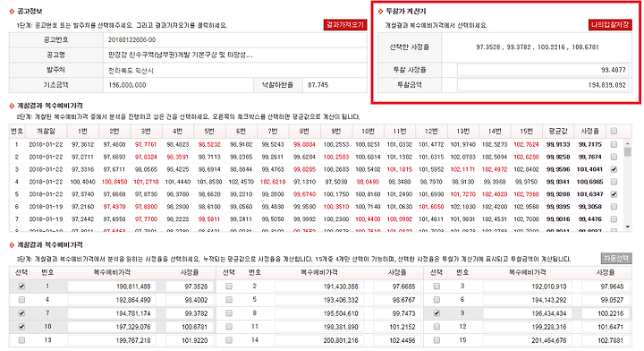Select reserve price number 3 checkbox

pyautogui.click(x=436, y=286)
